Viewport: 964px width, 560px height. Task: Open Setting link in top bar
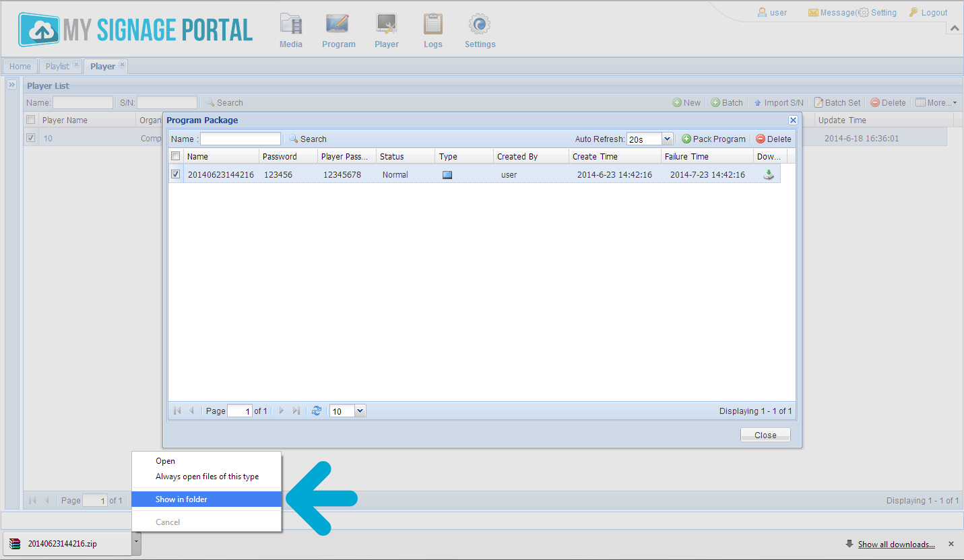coord(878,13)
